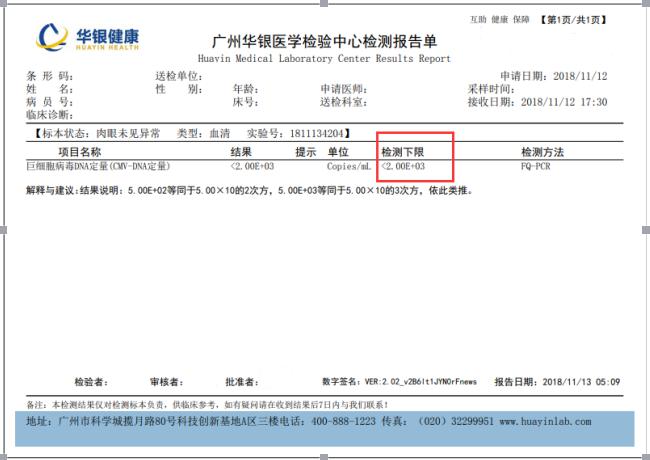The image size is (650, 460).
Task: Click the 提示 column header
Action: click(306, 152)
